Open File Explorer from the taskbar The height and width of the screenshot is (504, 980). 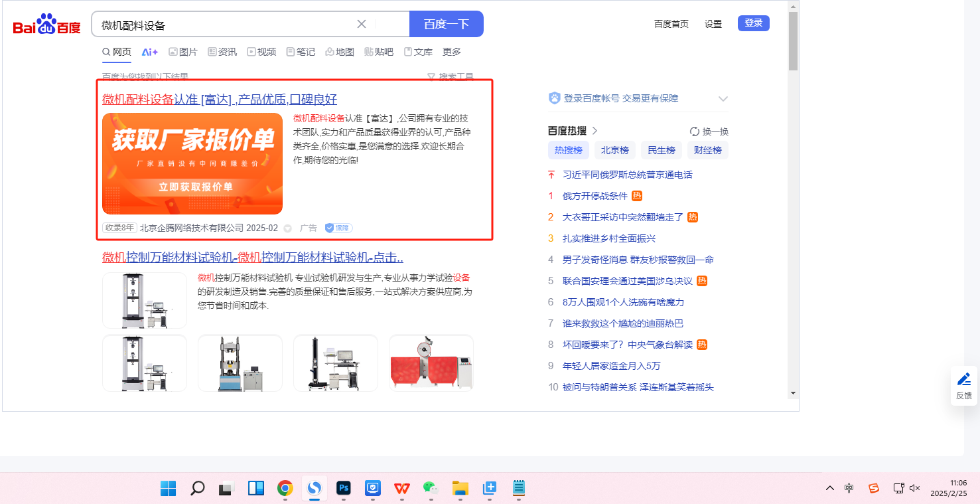(x=460, y=488)
